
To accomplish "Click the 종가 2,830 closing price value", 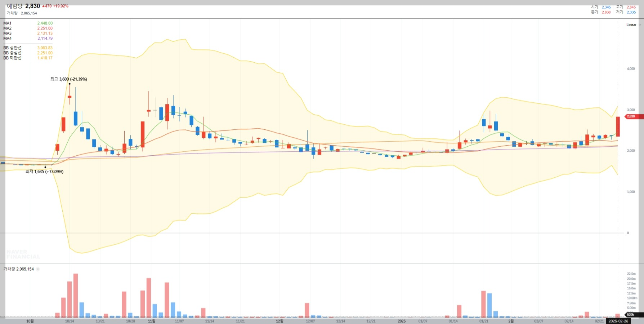I will coord(601,12).
